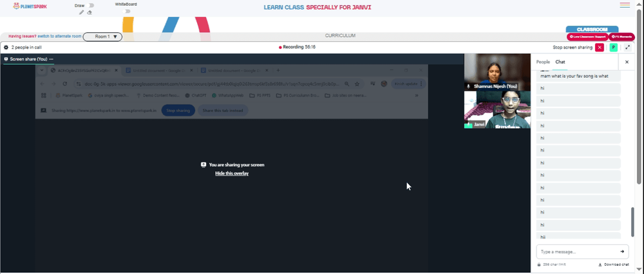Select the eraser tool
The width and height of the screenshot is (644, 274).
[x=90, y=12]
